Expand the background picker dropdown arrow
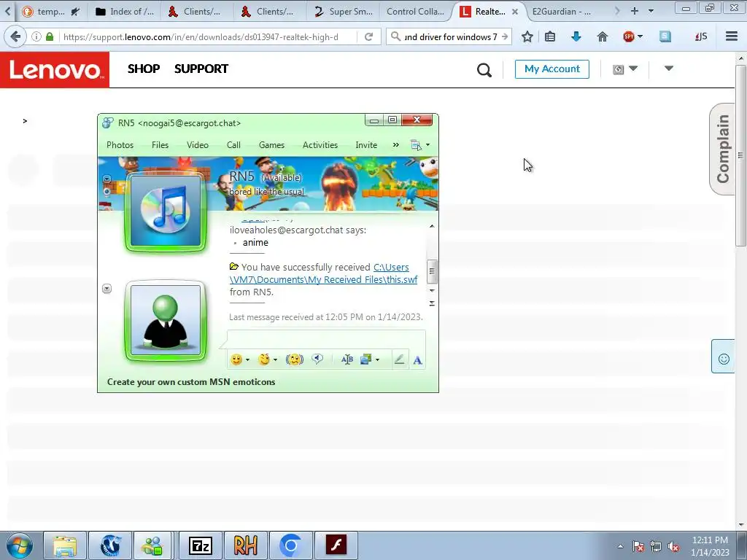 (x=377, y=360)
